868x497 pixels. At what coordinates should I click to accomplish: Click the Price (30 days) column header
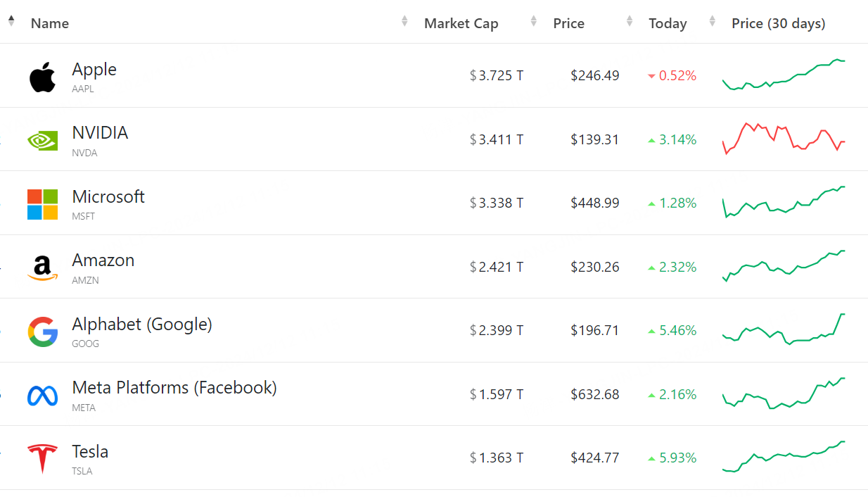[x=778, y=23]
